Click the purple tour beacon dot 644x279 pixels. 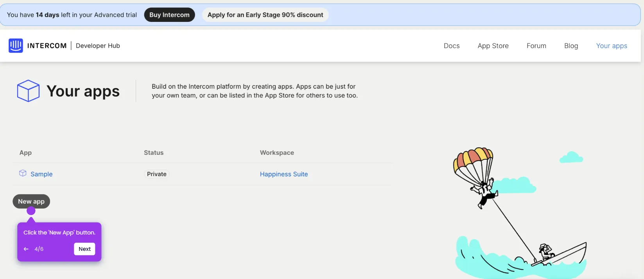click(31, 211)
